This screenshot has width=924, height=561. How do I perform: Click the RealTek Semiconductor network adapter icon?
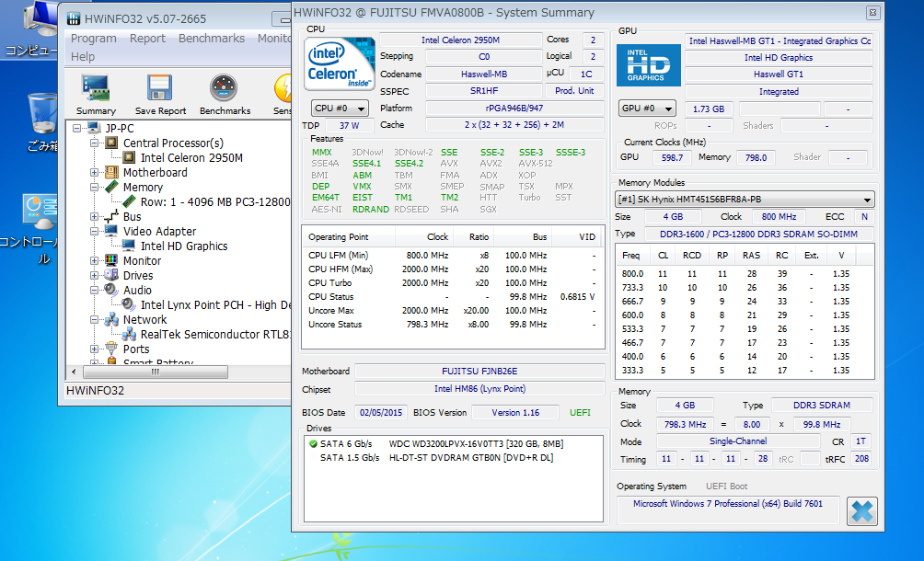pyautogui.click(x=129, y=334)
